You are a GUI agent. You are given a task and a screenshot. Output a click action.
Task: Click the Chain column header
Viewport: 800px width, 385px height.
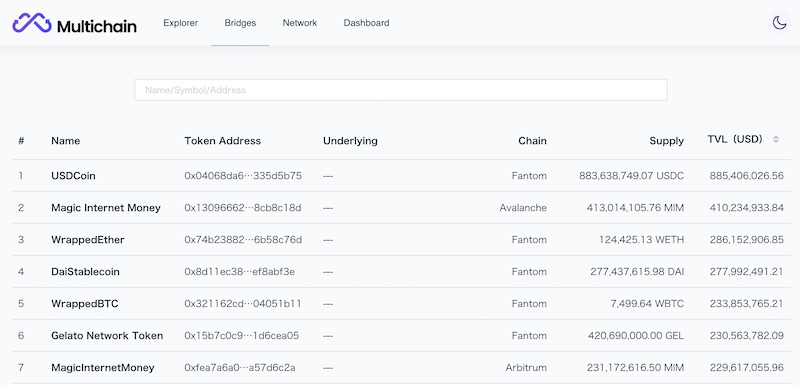532,141
